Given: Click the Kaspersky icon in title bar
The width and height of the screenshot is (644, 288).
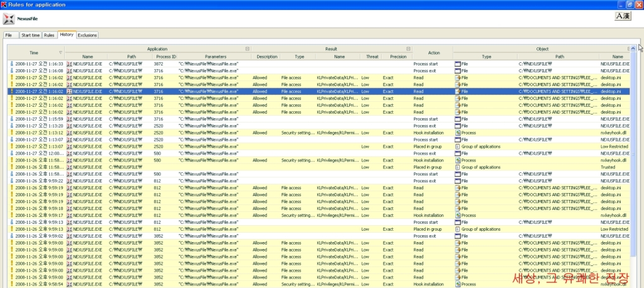Looking at the screenshot, I should tap(4, 4).
